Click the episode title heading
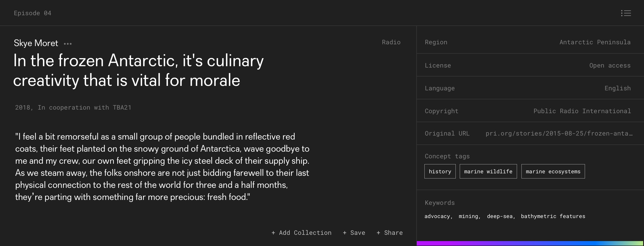The height and width of the screenshot is (246, 644). tap(138, 70)
